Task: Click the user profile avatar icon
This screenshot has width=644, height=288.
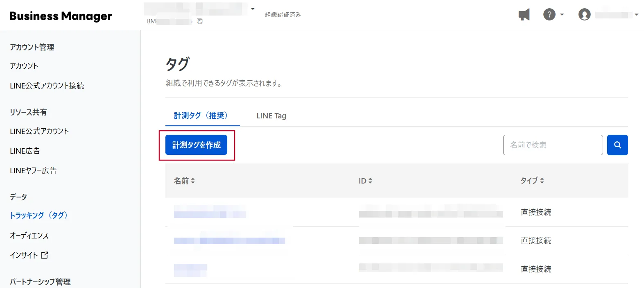Action: click(x=584, y=15)
